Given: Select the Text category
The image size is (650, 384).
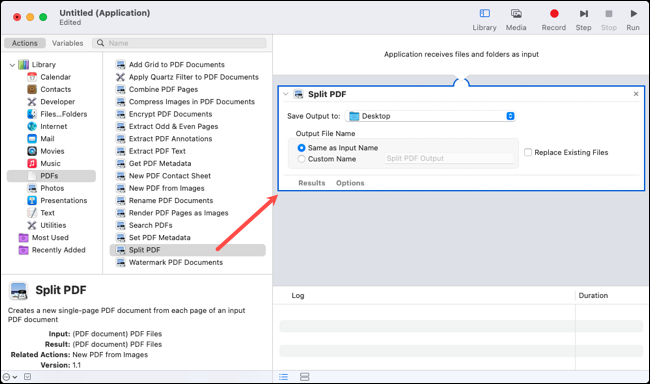Looking at the screenshot, I should 47,213.
